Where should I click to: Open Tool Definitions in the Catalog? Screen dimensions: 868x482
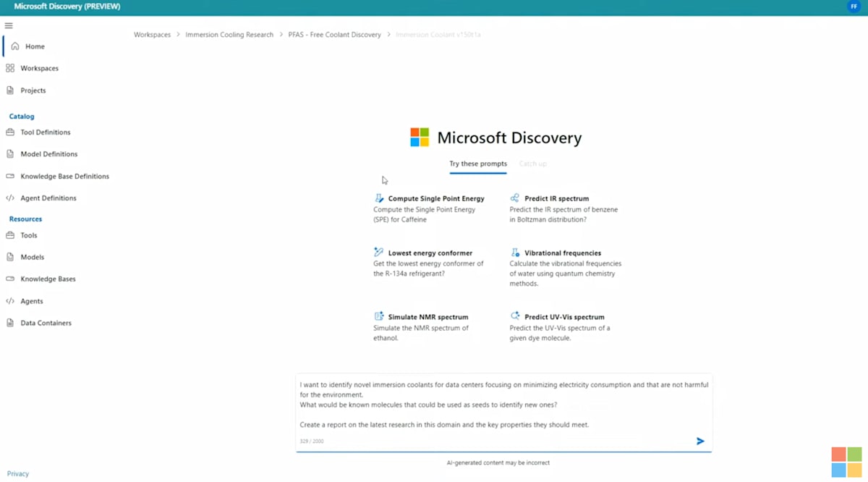46,132
